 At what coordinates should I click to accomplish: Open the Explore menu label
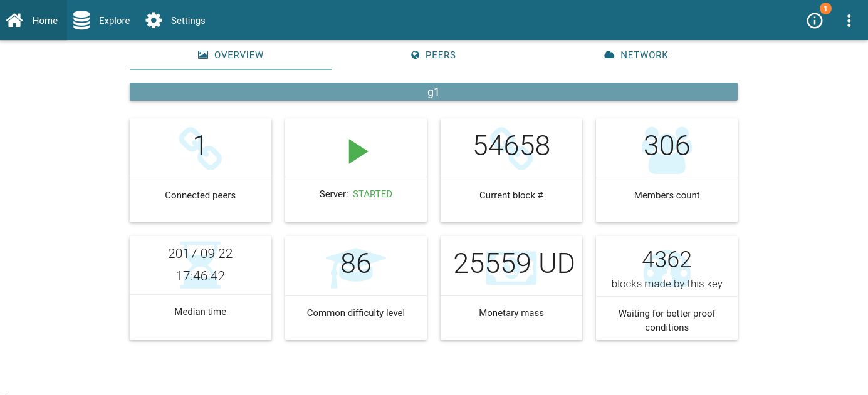(x=115, y=21)
